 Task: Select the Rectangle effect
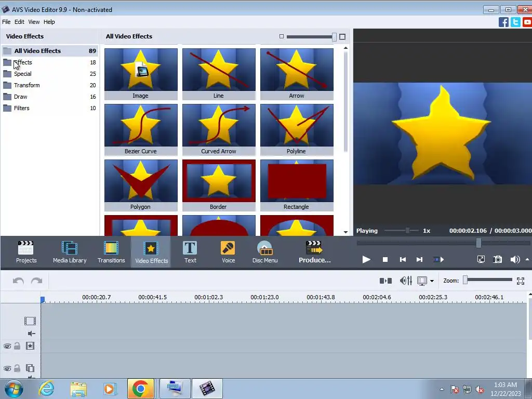pos(297,185)
